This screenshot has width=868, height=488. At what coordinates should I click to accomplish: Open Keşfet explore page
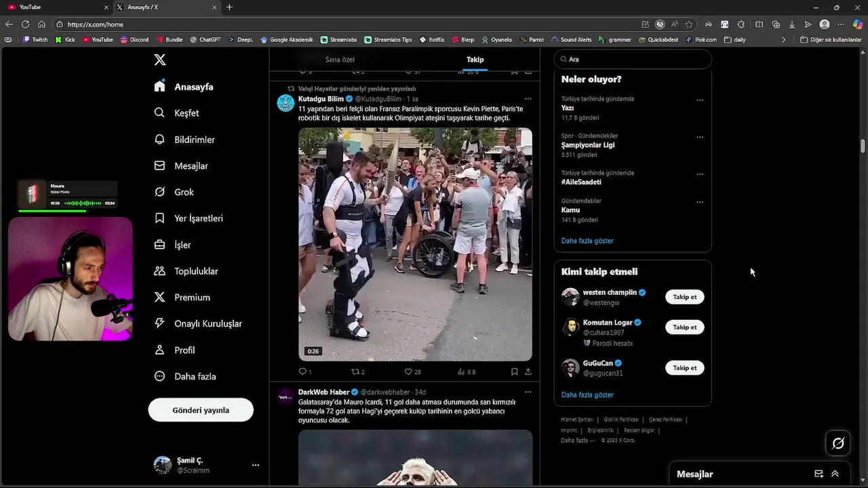point(176,113)
